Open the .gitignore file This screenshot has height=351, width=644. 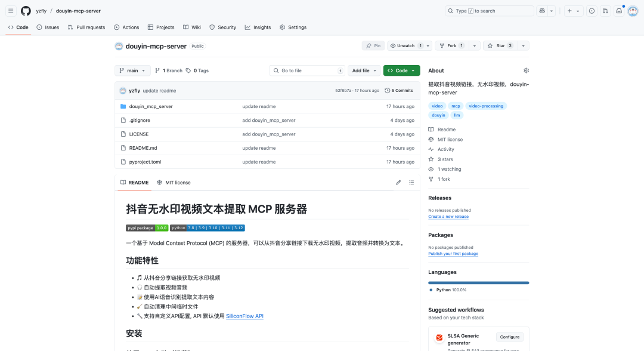point(140,121)
